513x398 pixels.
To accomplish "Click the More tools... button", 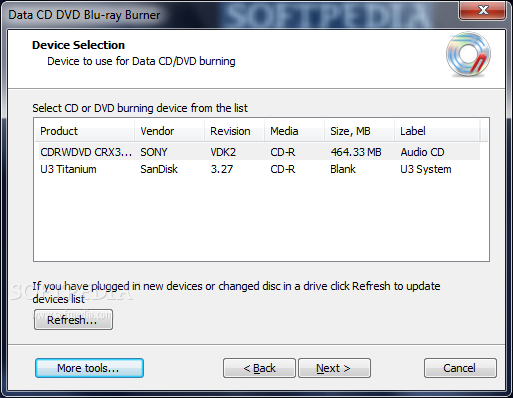I will tap(89, 368).
